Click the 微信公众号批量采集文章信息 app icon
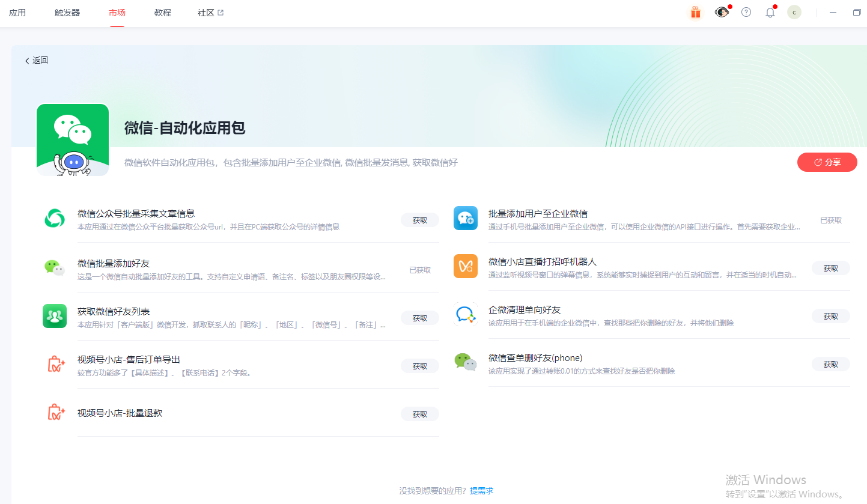Image resolution: width=867 pixels, height=504 pixels. pos(55,218)
